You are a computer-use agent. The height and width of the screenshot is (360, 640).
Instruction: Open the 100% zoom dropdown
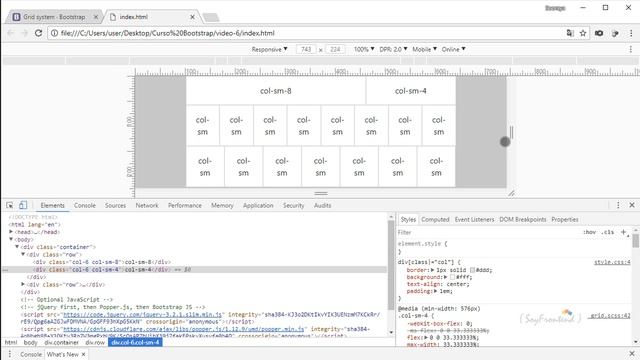click(x=364, y=49)
